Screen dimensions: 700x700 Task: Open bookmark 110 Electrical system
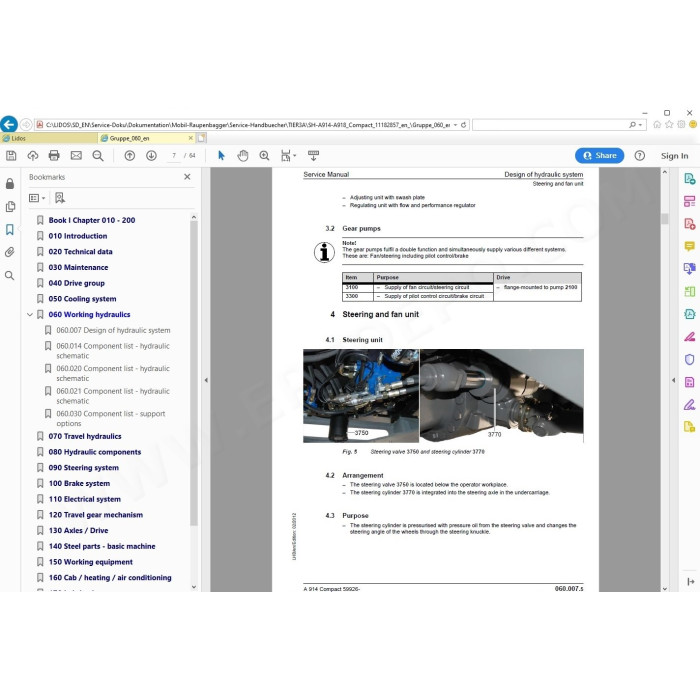(84, 499)
